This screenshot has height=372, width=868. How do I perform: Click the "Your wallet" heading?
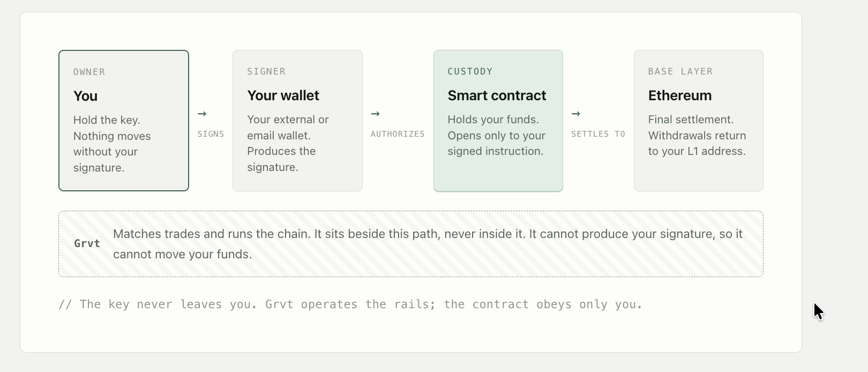[283, 95]
